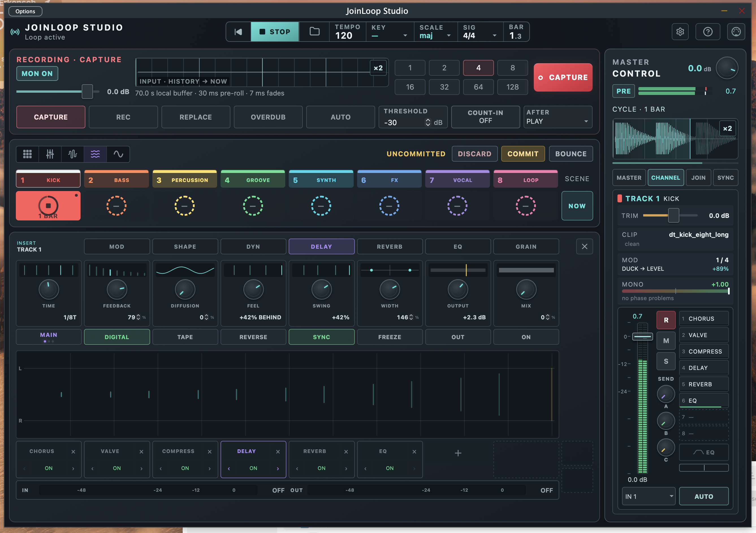
Task: Expand the KEY dropdown
Action: coord(390,32)
